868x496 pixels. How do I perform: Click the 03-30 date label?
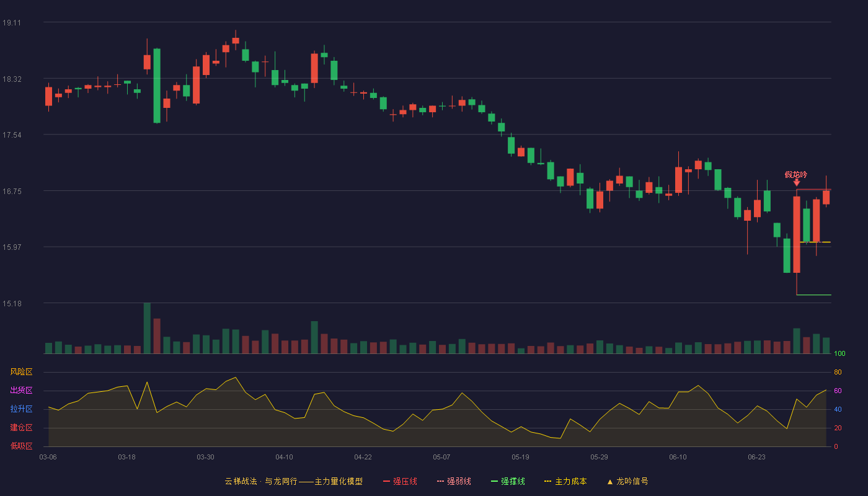205,457
